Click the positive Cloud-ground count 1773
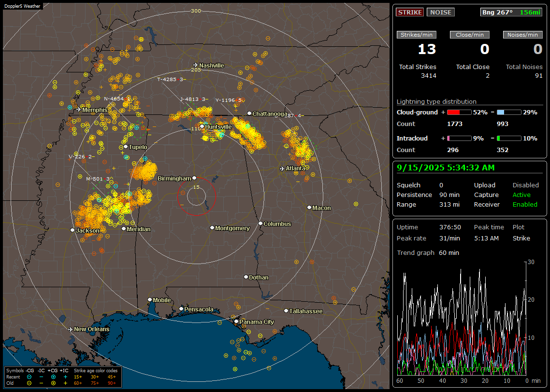Screen dimensions: 550x392 pyautogui.click(x=455, y=124)
